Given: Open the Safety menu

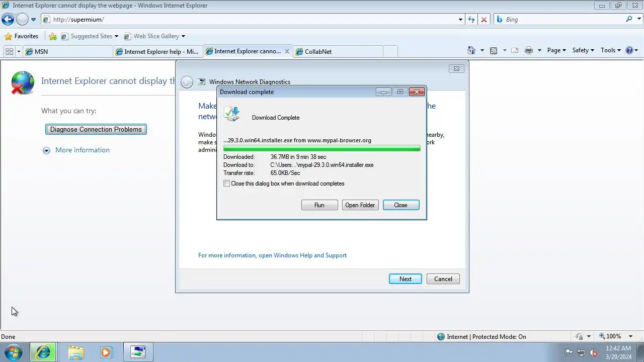Looking at the screenshot, I should click(583, 50).
